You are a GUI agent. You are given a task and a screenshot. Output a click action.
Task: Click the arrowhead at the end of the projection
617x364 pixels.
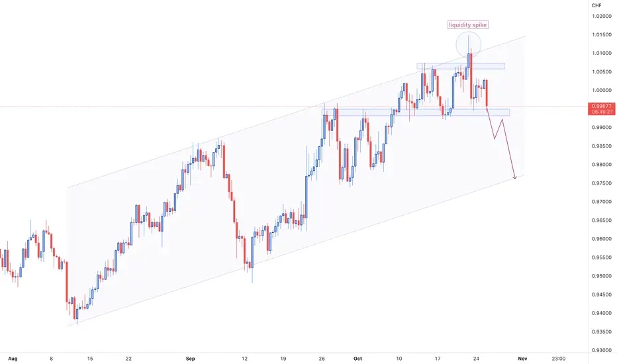(x=514, y=178)
